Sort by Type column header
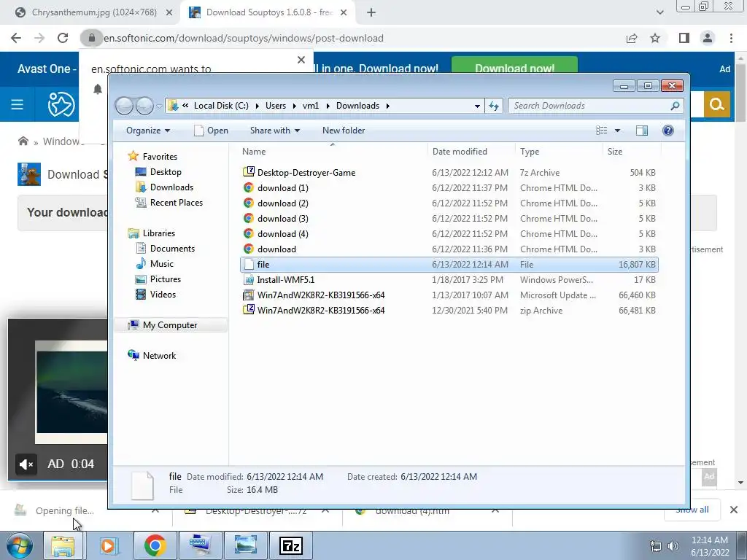 pos(530,152)
